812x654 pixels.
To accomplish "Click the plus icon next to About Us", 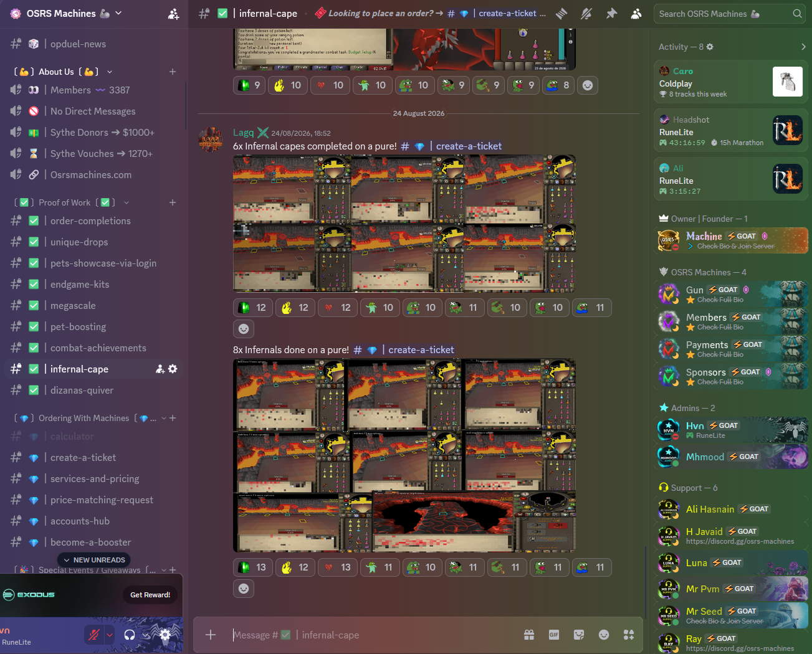I will pyautogui.click(x=173, y=72).
